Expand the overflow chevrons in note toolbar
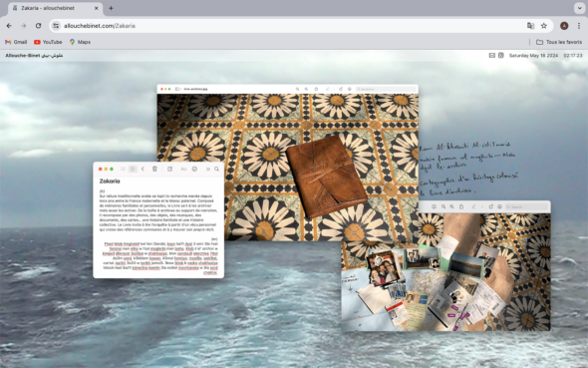Screen dimensions: 588x368 [x=208, y=170]
